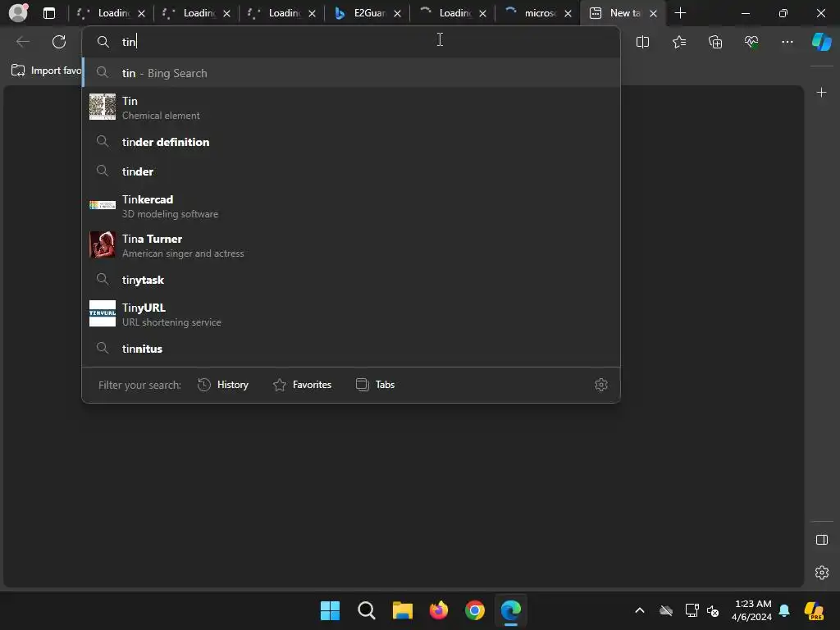Open the Collections icon

point(715,42)
